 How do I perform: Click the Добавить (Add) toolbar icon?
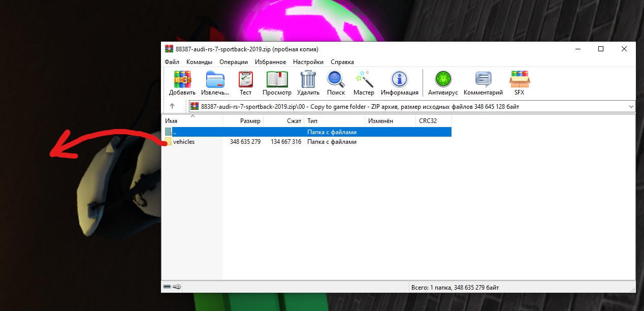182,80
